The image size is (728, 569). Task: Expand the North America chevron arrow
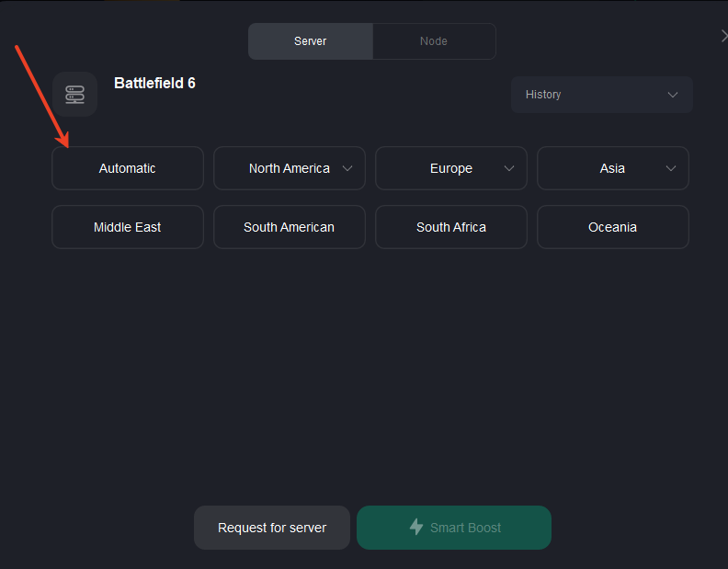pyautogui.click(x=347, y=168)
